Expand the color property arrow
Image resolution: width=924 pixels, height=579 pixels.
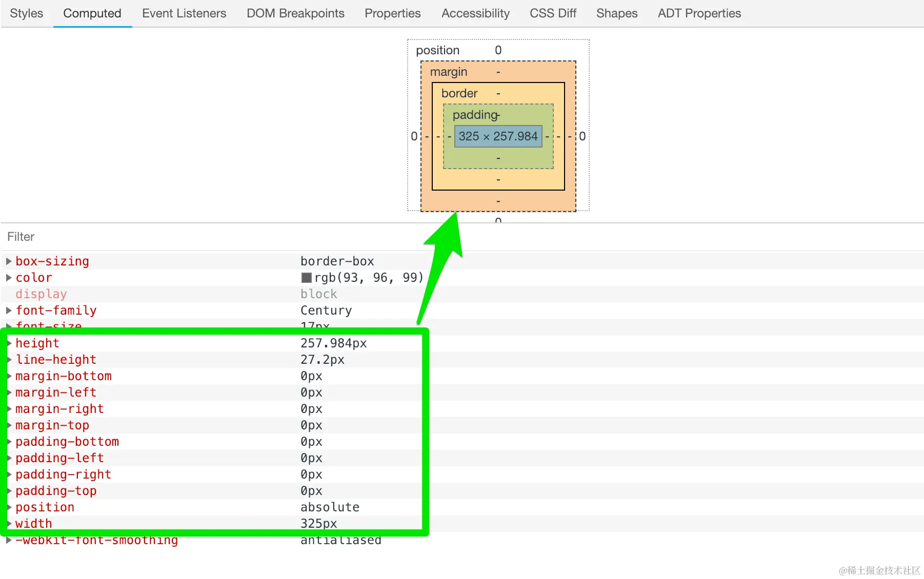tap(9, 278)
